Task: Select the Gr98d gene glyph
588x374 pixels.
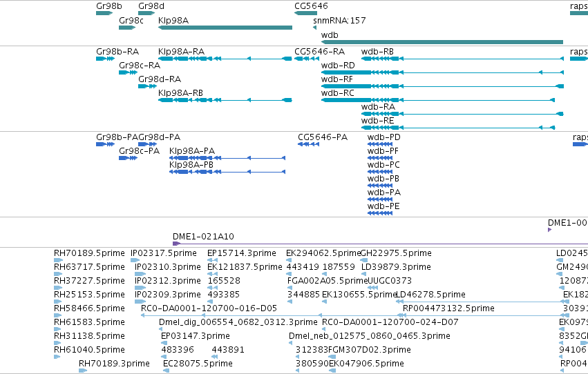Action: 146,13
